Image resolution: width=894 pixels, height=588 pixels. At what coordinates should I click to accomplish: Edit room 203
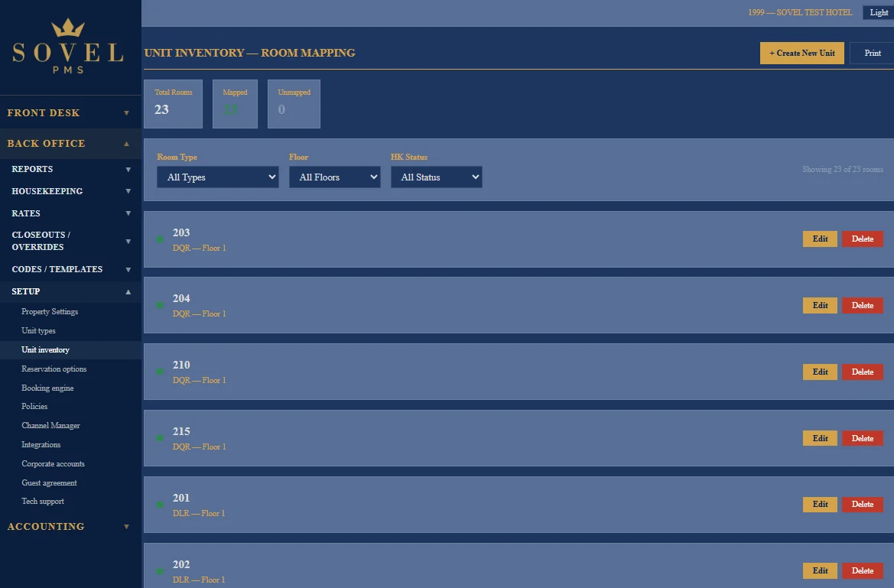pos(820,239)
